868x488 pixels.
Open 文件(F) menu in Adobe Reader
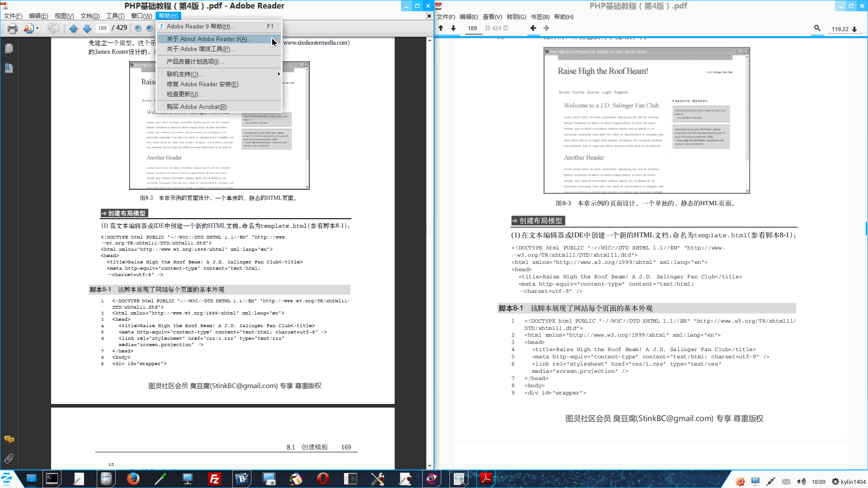[13, 16]
